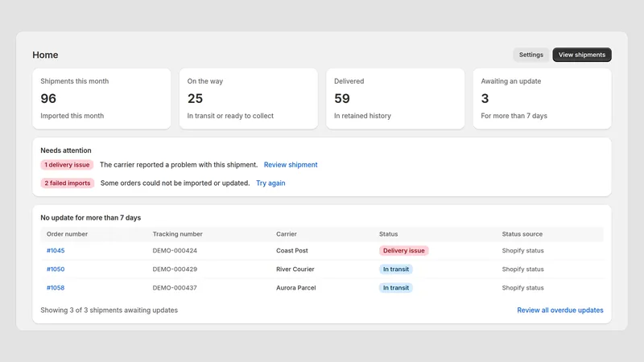Viewport: 644px width, 362px height.
Task: Click the Home page title
Action: click(x=45, y=55)
